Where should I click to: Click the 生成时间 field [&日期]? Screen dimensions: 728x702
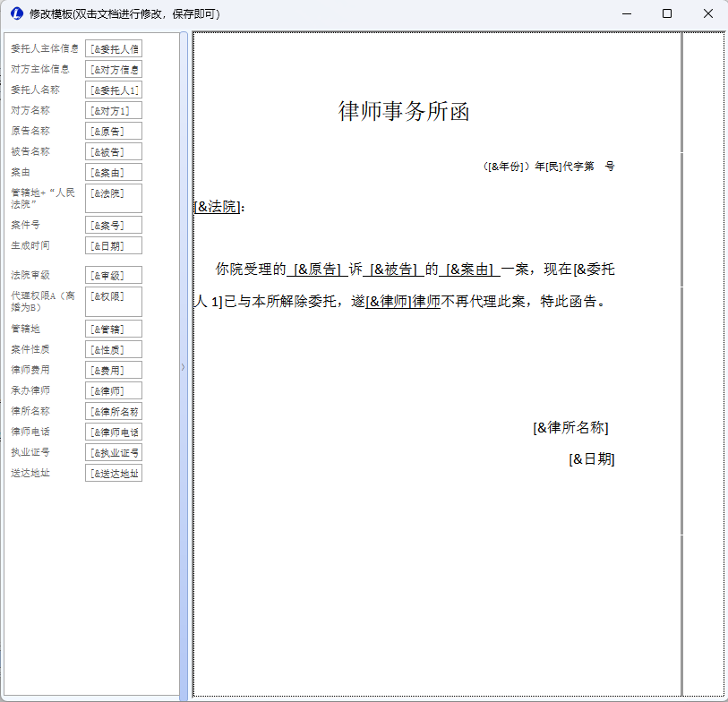[x=114, y=245]
